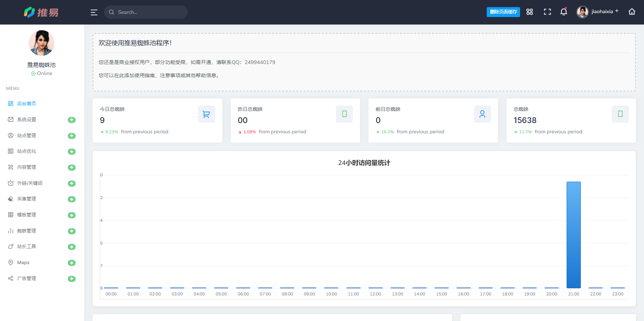Click the 推易 logo

click(x=41, y=12)
